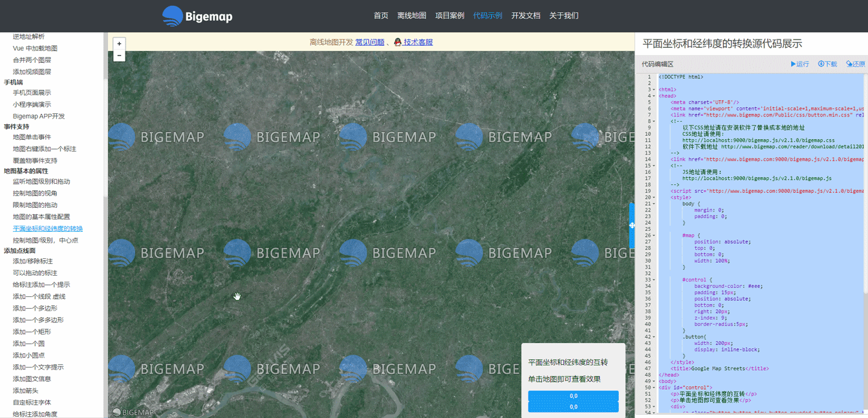Collapse code fold arrow on line 20
868x418 pixels.
coord(654,197)
